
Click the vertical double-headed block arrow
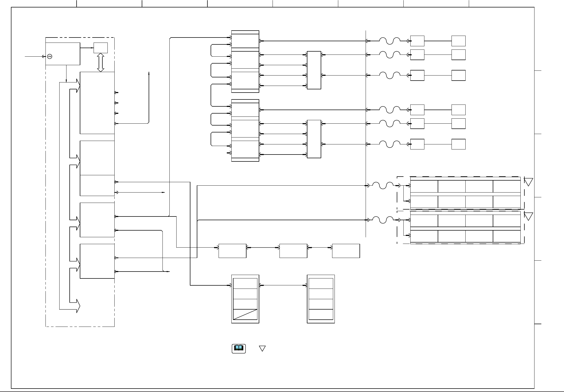[x=101, y=62]
